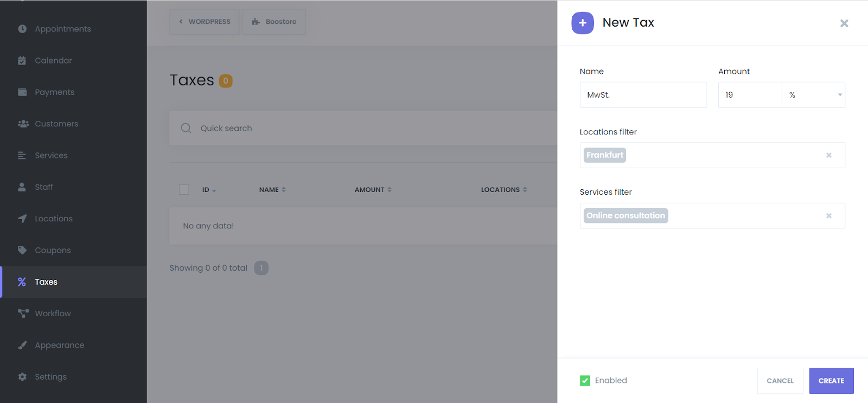Go to Services in the sidebar menu
The height and width of the screenshot is (403, 868).
tap(51, 156)
